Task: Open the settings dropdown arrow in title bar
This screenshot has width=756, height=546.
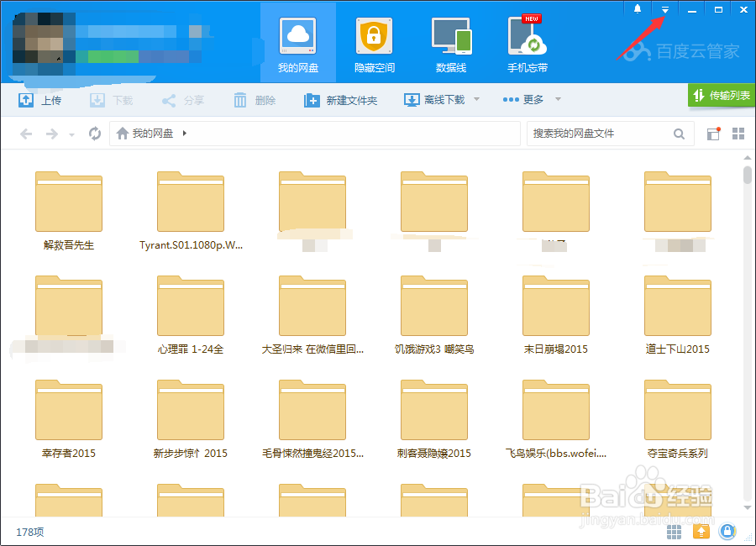Action: 665,8
